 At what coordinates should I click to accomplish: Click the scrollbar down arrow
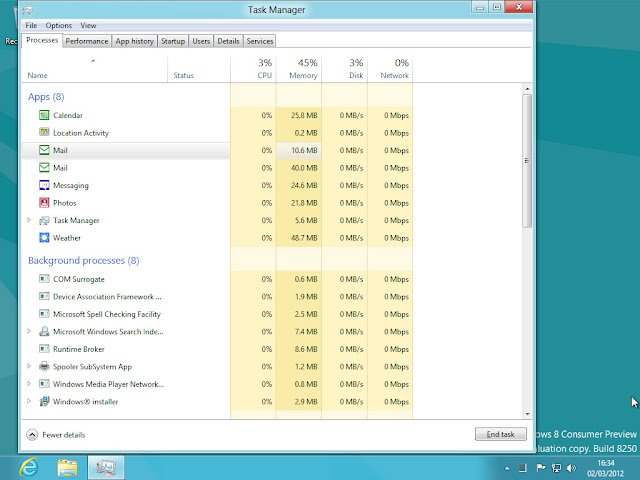(527, 414)
